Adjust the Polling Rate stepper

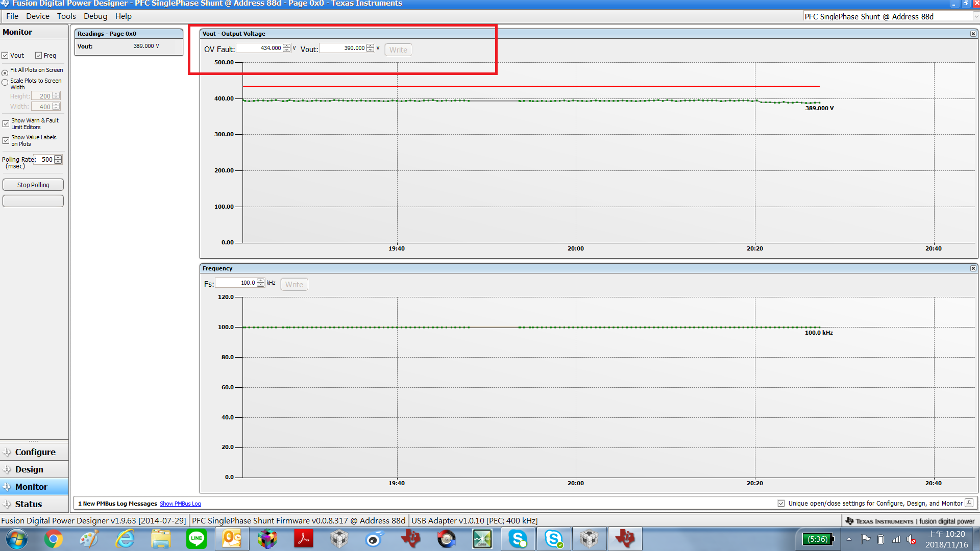tap(58, 160)
